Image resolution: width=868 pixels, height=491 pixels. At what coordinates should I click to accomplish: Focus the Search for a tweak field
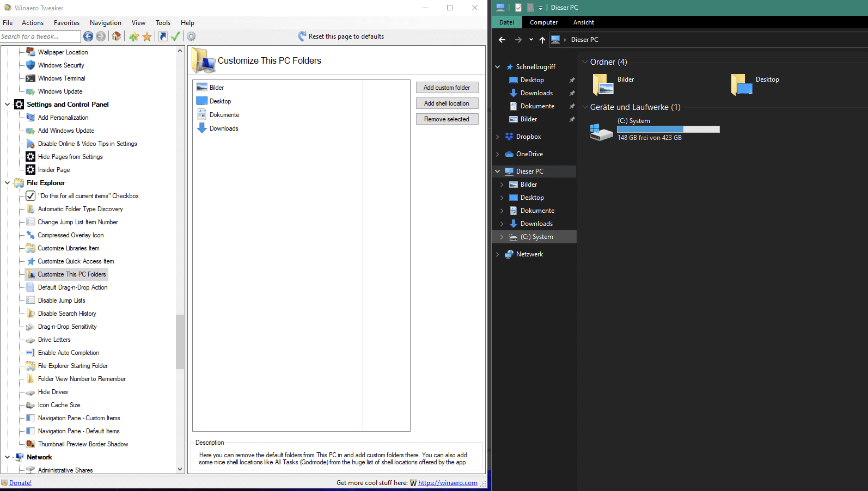point(40,36)
